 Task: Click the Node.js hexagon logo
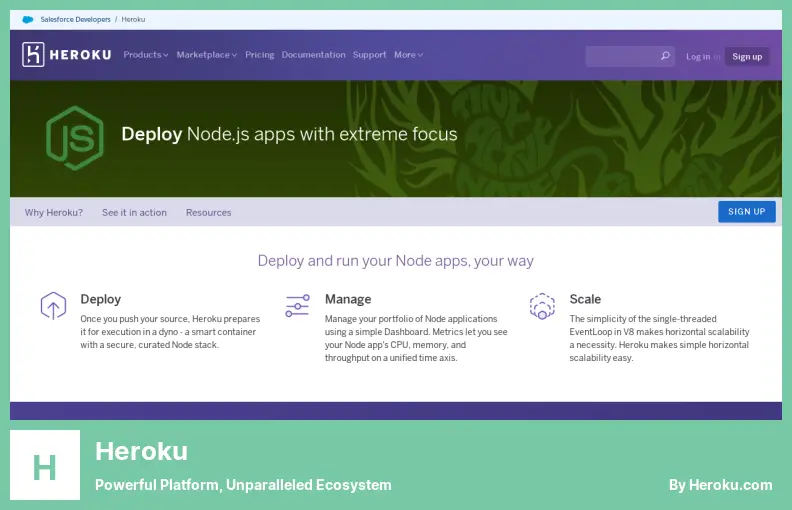coord(75,138)
